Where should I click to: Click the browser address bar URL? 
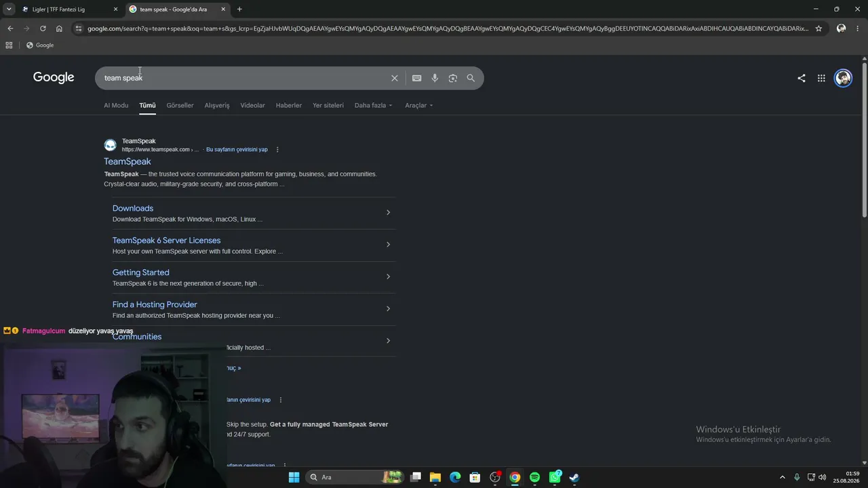pos(448,28)
